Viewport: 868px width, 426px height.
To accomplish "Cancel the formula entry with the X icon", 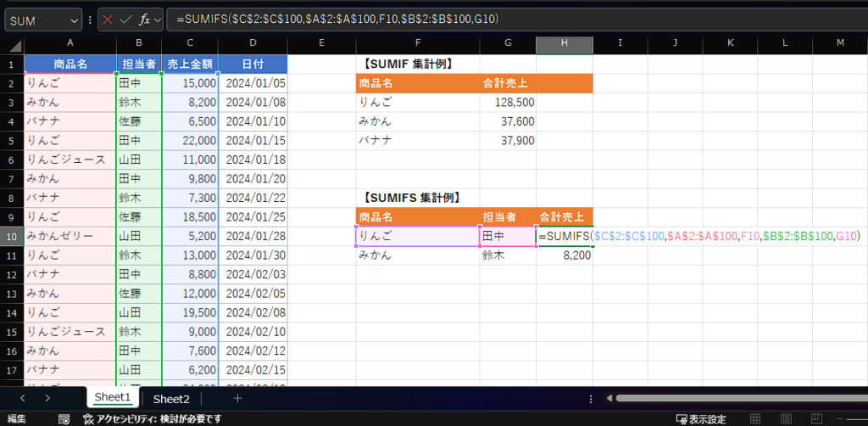I will click(x=108, y=19).
